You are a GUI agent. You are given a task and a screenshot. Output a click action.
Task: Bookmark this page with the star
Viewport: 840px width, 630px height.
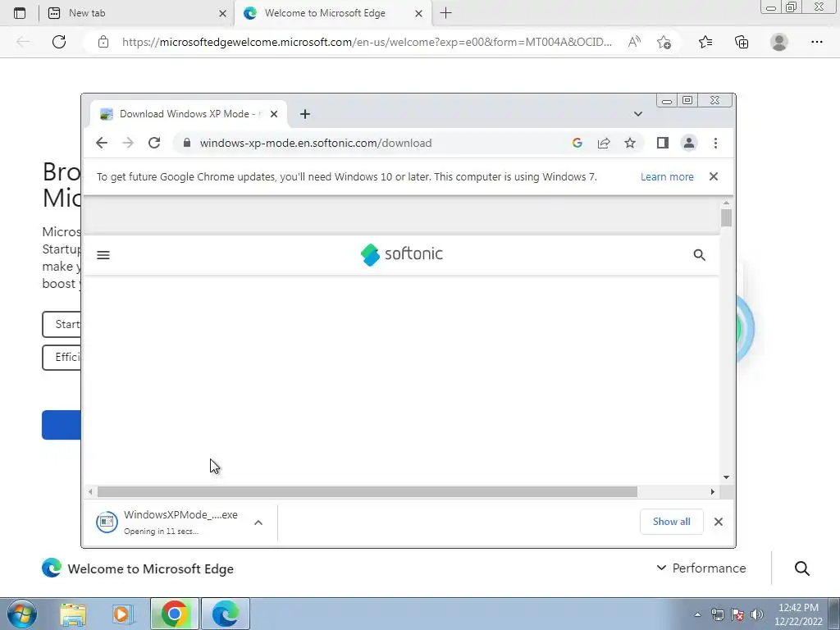(630, 143)
